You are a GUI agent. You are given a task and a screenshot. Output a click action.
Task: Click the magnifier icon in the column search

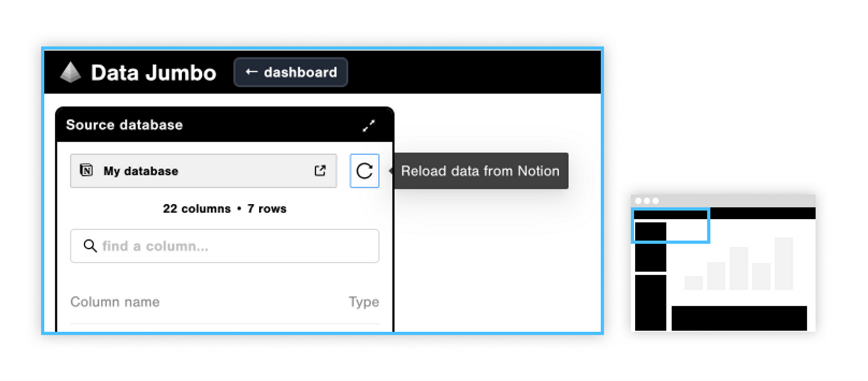click(90, 246)
